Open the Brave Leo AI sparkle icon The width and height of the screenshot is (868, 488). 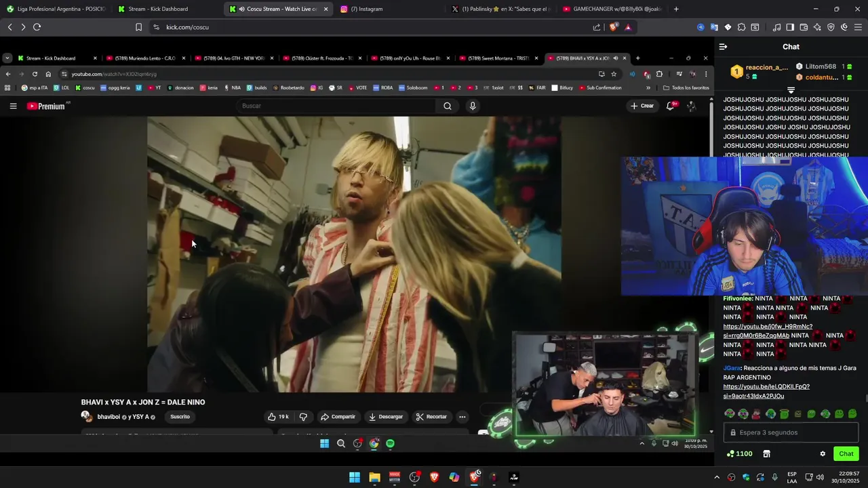[817, 27]
